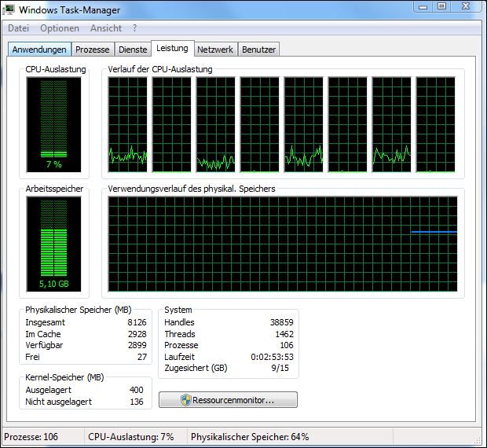Switch to the Benutzer tab

point(258,50)
